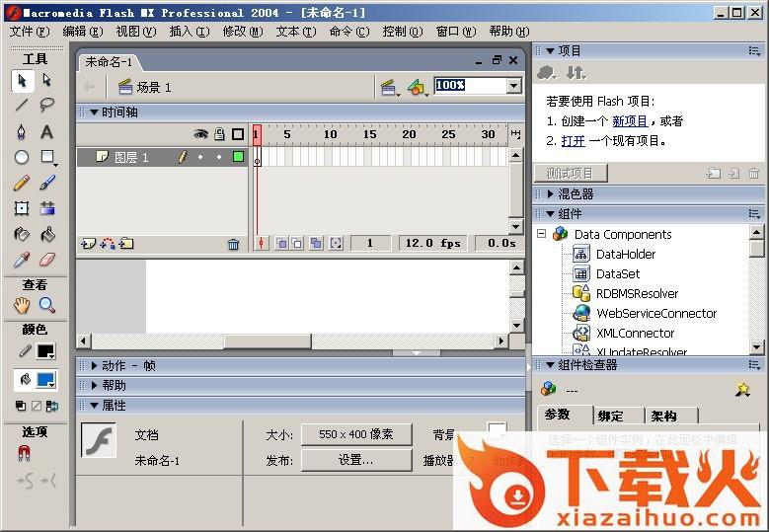Select the Arrow selection tool
This screenshot has width=769, height=532.
click(x=22, y=80)
